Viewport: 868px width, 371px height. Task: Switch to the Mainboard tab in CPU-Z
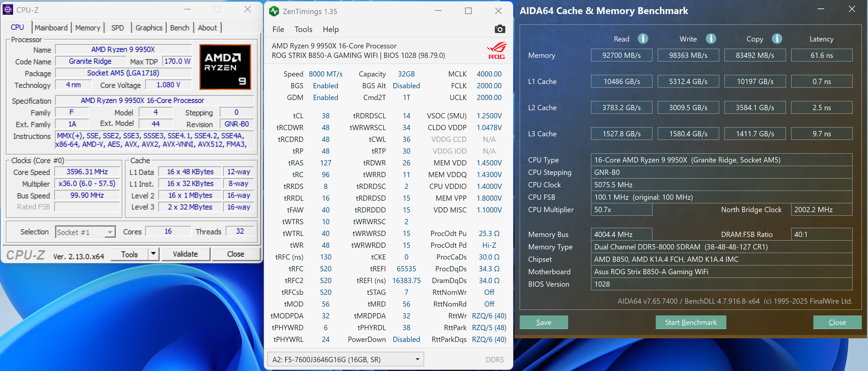point(51,27)
